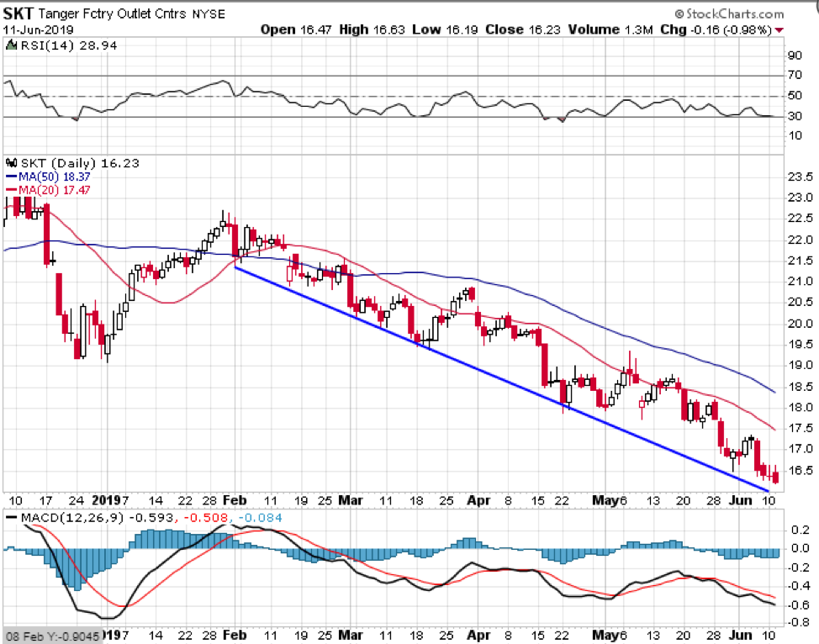Click Apr on the price chart date axis
819x644 pixels.
click(x=478, y=500)
